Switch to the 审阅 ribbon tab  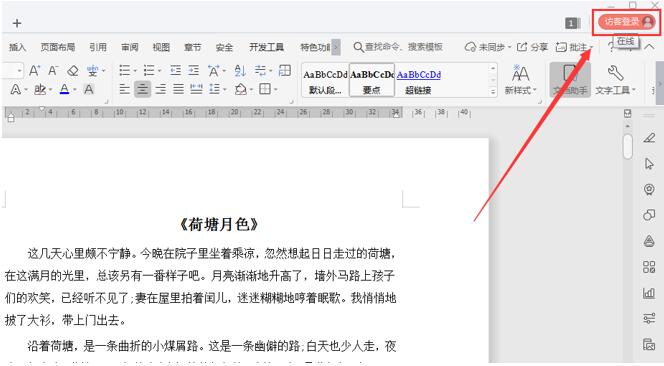[x=130, y=47]
